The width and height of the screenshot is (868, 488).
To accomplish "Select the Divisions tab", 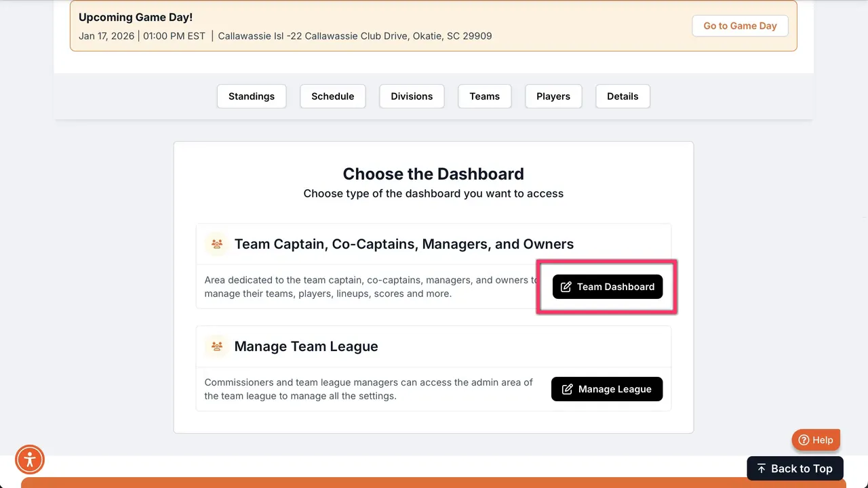I will click(x=412, y=96).
